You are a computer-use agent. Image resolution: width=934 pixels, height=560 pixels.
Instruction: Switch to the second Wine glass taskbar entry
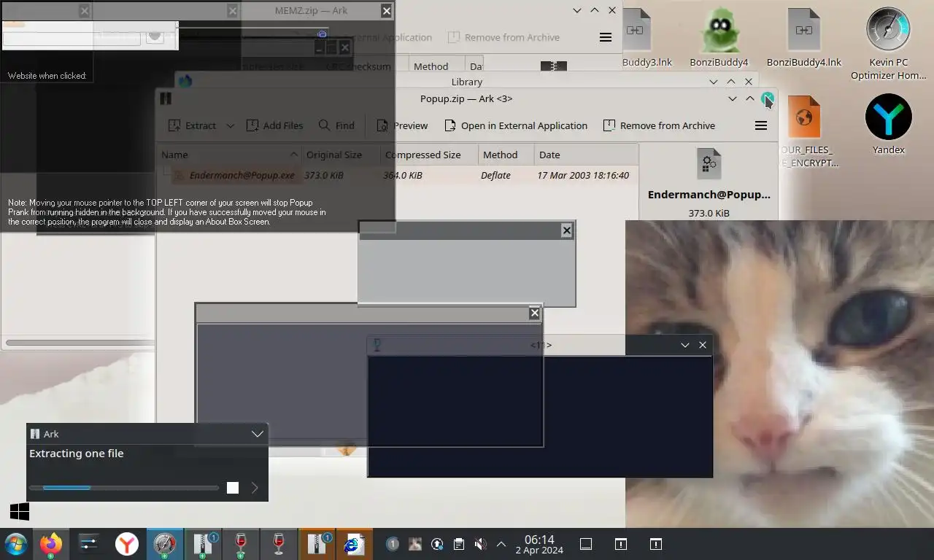tap(279, 544)
